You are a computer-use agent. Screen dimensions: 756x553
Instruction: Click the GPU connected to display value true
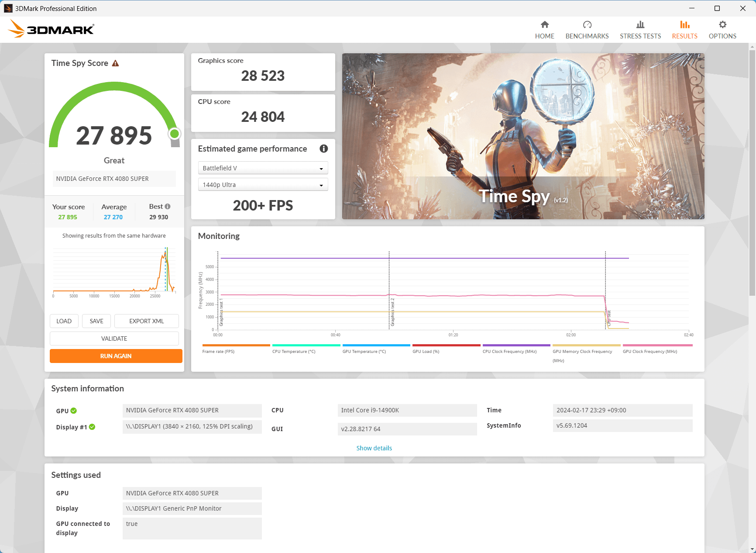tap(192, 529)
